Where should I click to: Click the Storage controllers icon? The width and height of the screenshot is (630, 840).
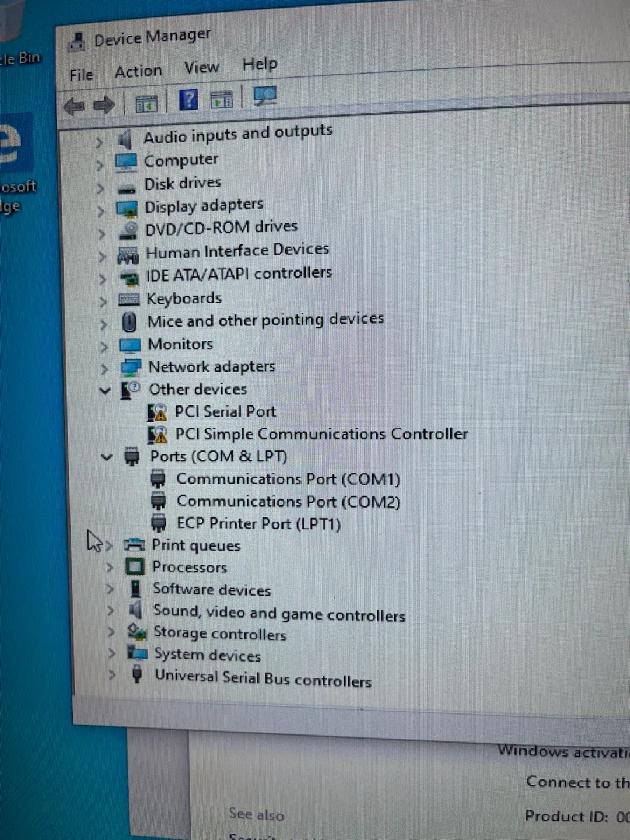coord(137,632)
